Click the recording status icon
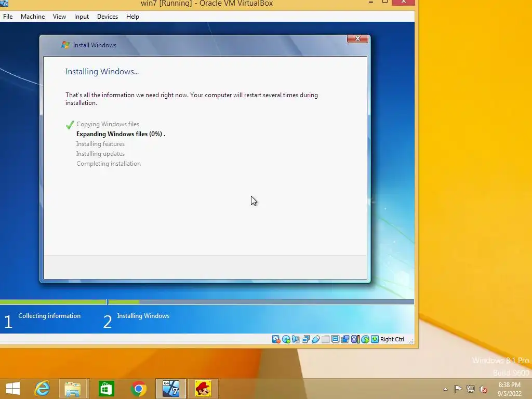 345,339
